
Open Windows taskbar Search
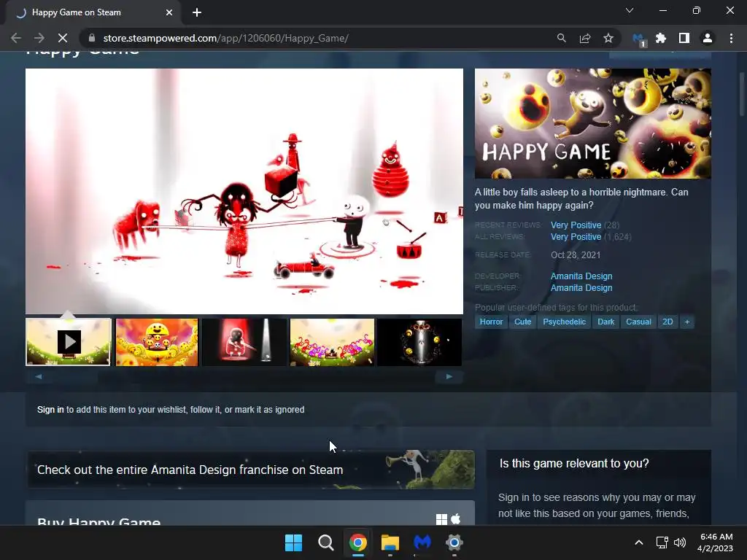(x=326, y=542)
